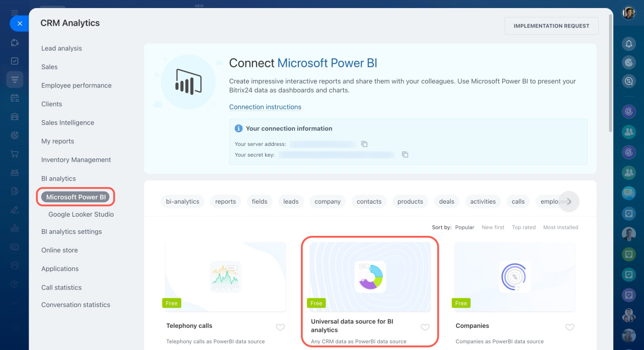Screen dimensions: 644x350
Task: Select Microsoft Power BI in sidebar
Action: [x=76, y=197]
